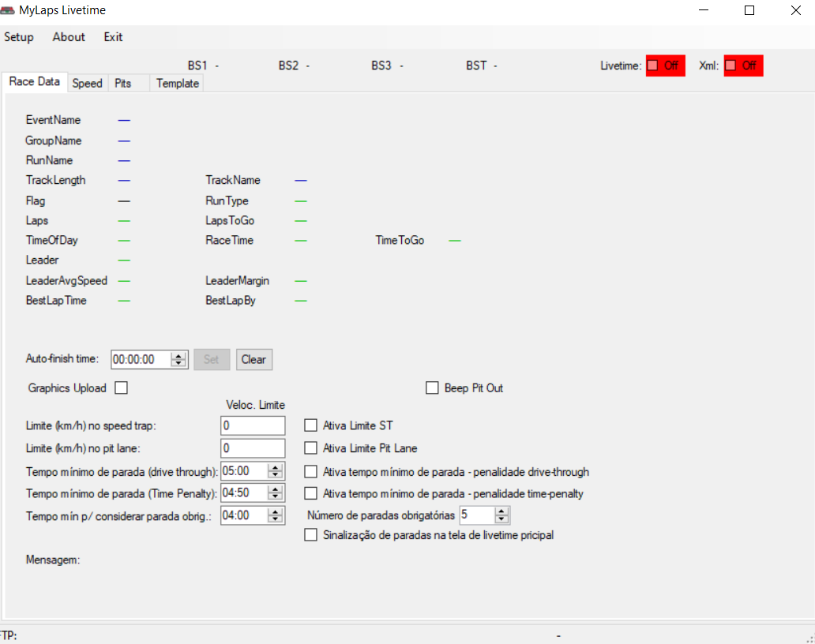Viewport: 815px width, 644px height.
Task: Check Ativa Limite Pit Lane
Action: [x=310, y=447]
